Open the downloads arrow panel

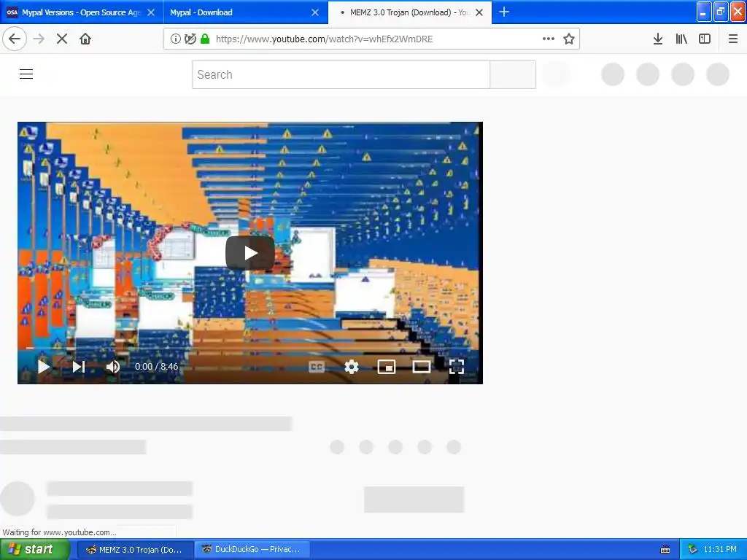click(658, 39)
